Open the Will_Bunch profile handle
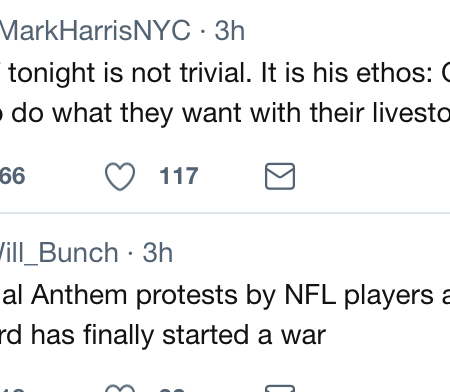 tap(59, 253)
